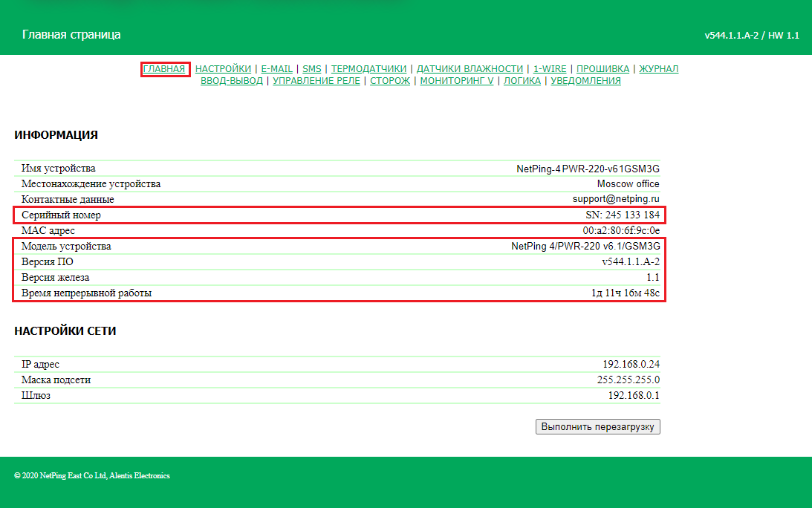The image size is (812, 508).
Task: Click the Версия железа label
Action: [56, 278]
